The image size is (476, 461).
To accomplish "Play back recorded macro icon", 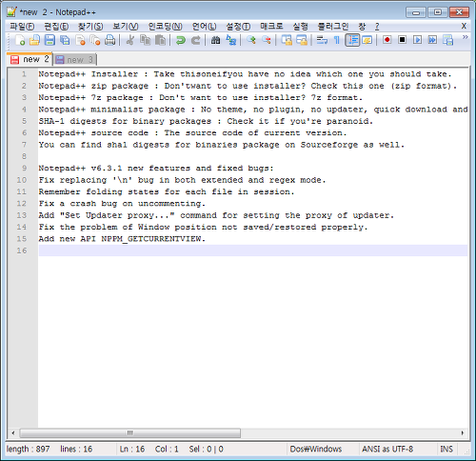I will [x=418, y=40].
